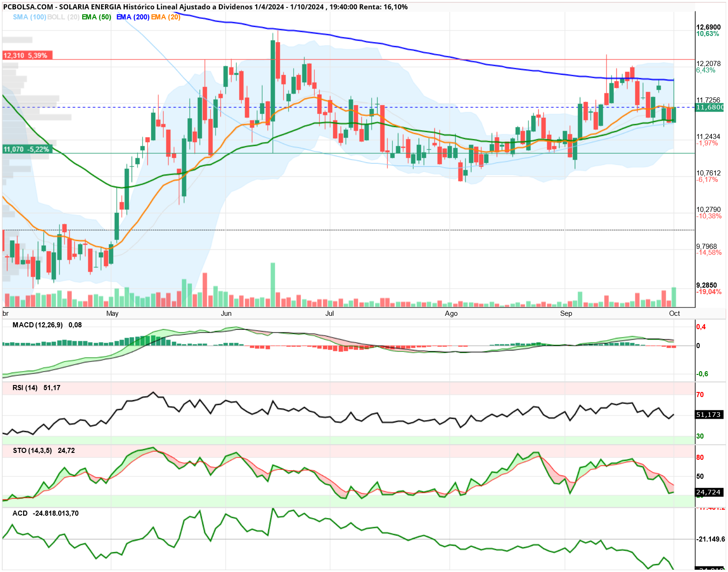
Task: Click the stochastic level 80 label
Action: (x=700, y=458)
